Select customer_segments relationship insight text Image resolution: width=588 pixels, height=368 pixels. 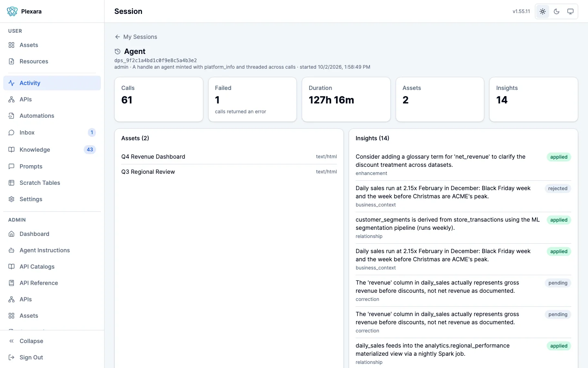coord(448,224)
